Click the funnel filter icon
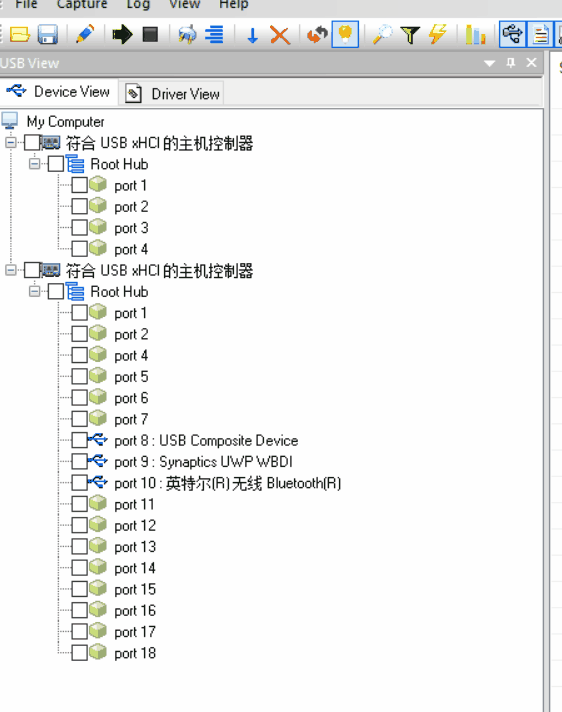 point(410,35)
